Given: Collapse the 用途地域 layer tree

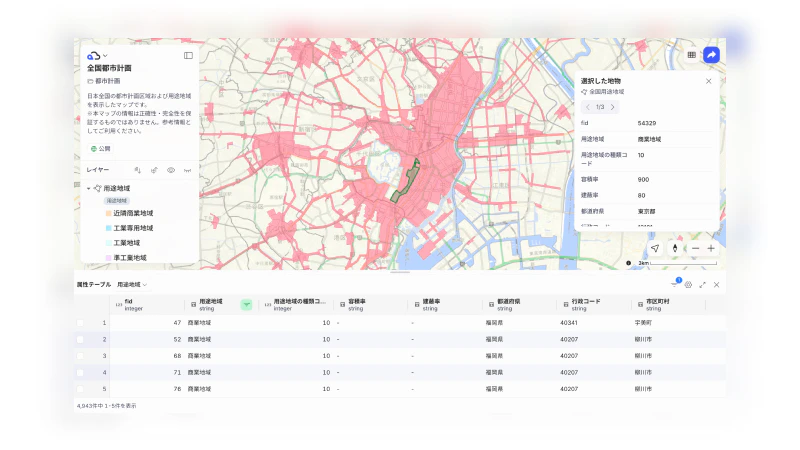Looking at the screenshot, I should (88, 188).
